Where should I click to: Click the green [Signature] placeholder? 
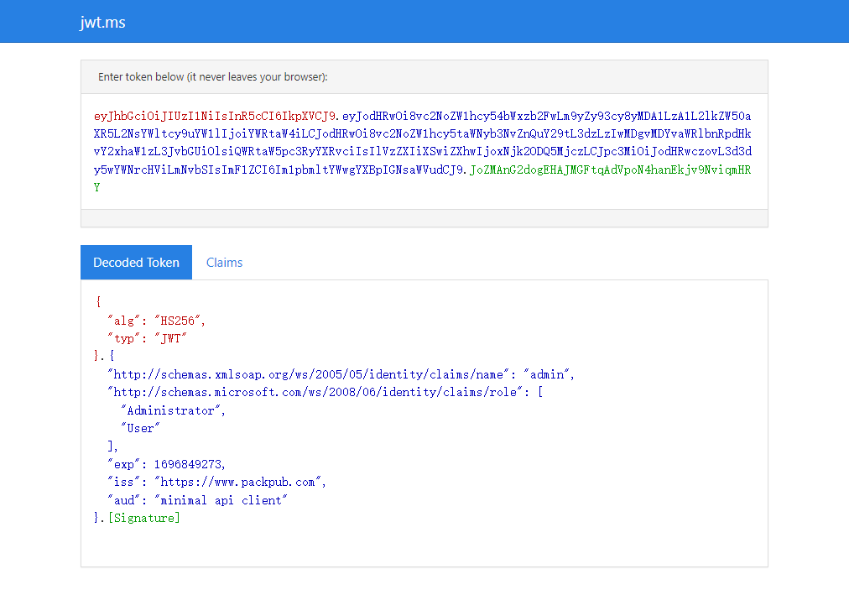(144, 518)
